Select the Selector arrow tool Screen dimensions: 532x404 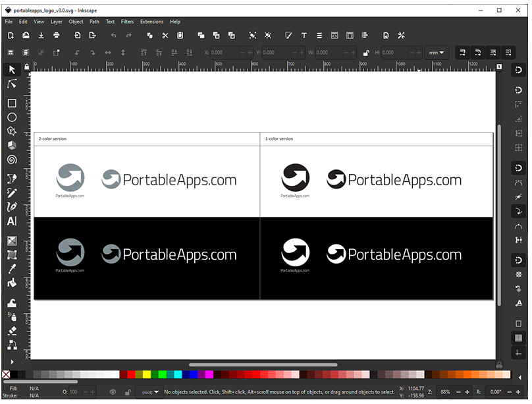pyautogui.click(x=12, y=70)
